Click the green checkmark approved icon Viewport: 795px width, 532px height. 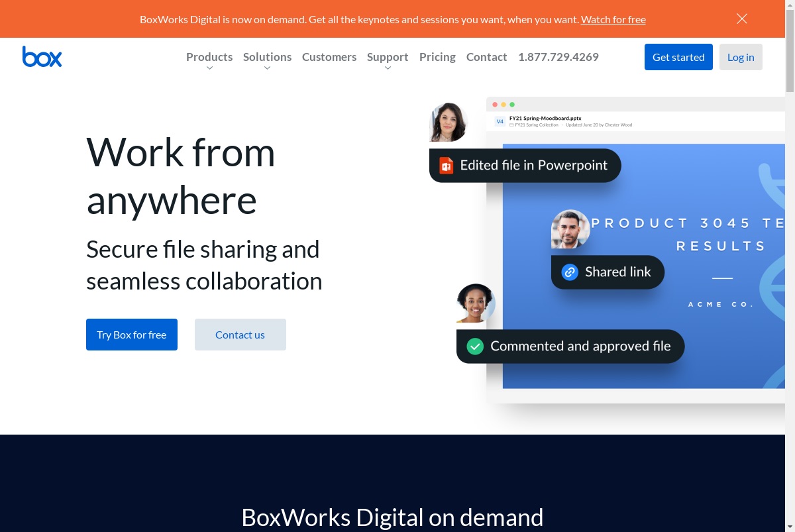point(475,346)
